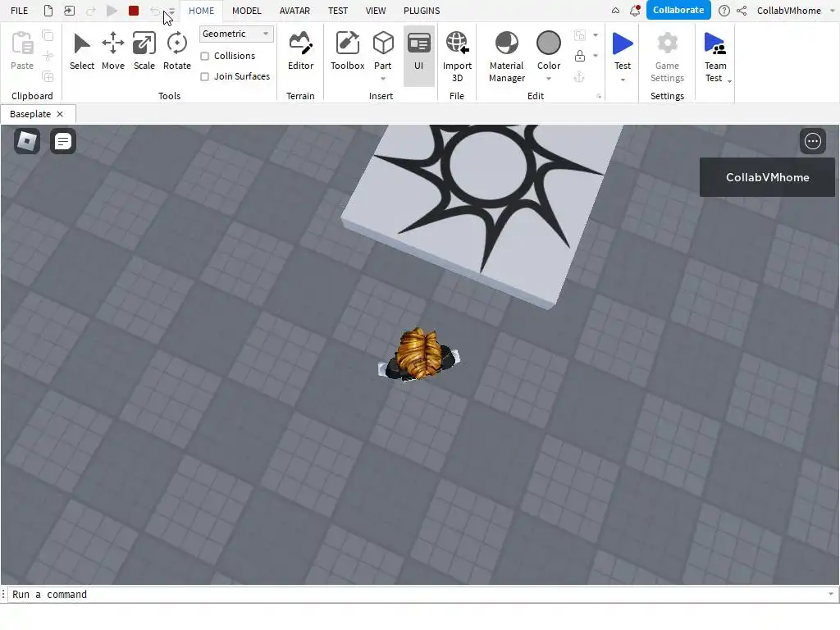The height and width of the screenshot is (630, 840).
Task: Expand the Group dropdown arrow
Action: pyautogui.click(x=596, y=35)
